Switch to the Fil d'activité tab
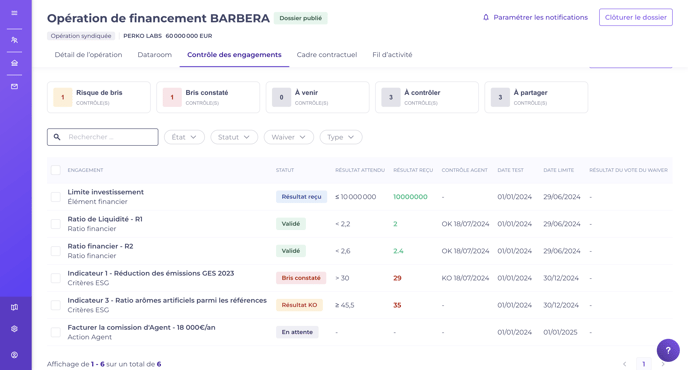688x370 pixels. 392,55
